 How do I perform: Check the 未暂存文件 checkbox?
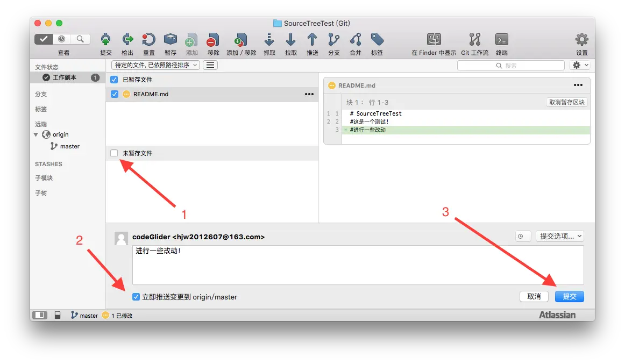point(114,153)
